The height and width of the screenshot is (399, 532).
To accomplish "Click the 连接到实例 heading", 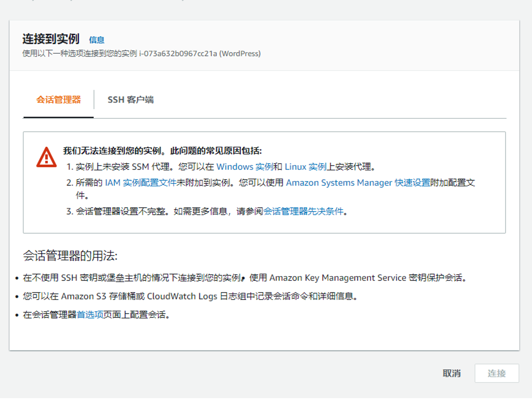I will point(51,39).
